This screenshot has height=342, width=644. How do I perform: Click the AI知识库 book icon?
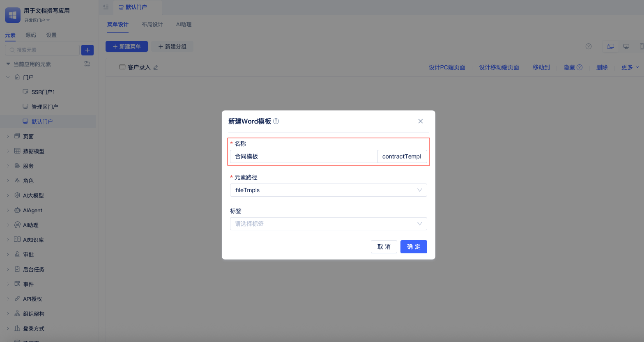click(x=17, y=239)
